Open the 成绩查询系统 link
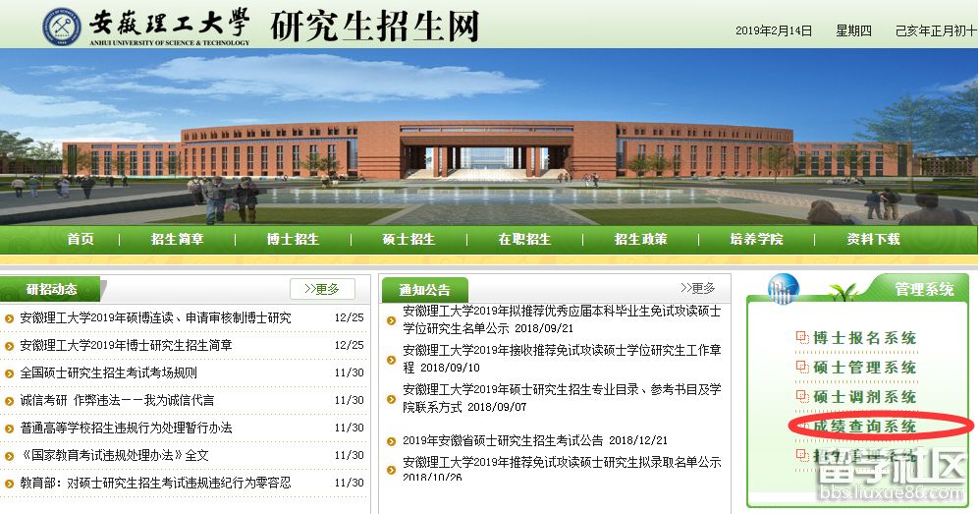The width and height of the screenshot is (980, 514). coord(865,427)
